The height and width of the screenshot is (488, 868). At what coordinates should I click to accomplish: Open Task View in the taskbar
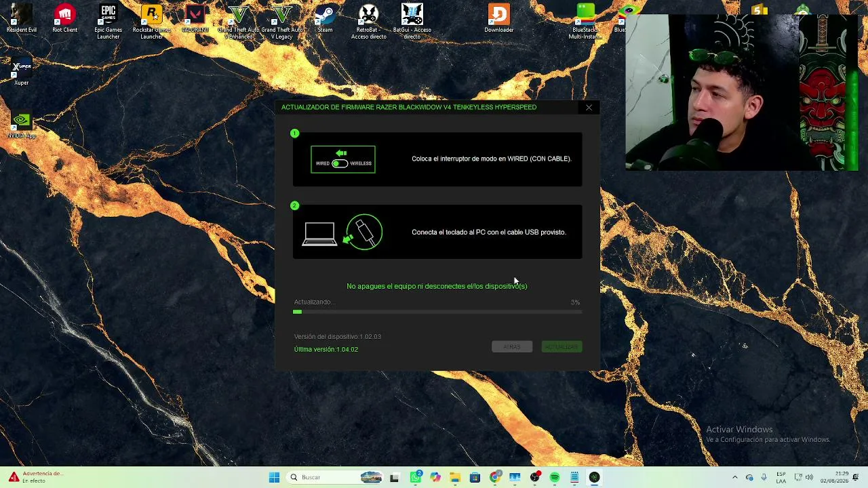point(395,477)
